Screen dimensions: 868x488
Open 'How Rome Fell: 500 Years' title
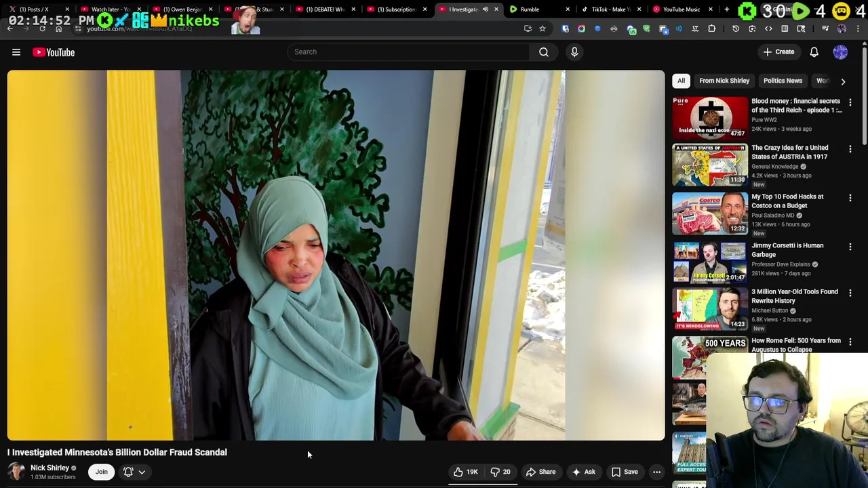pos(796,345)
